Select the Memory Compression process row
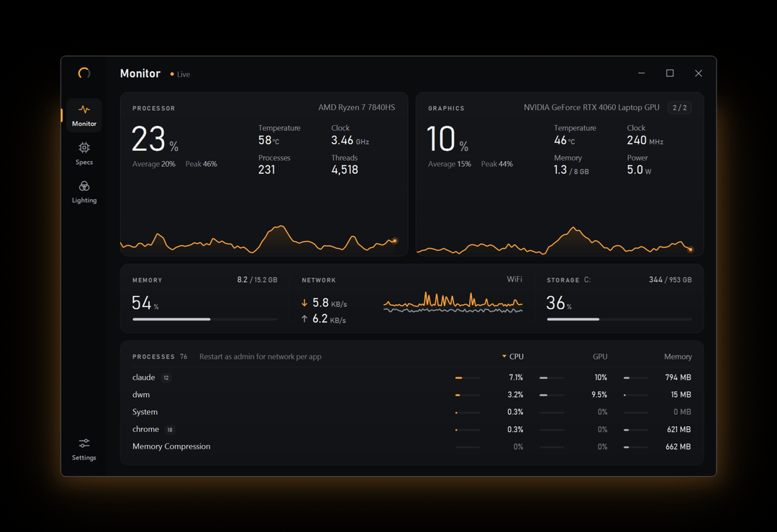This screenshot has height=532, width=777. [412, 446]
